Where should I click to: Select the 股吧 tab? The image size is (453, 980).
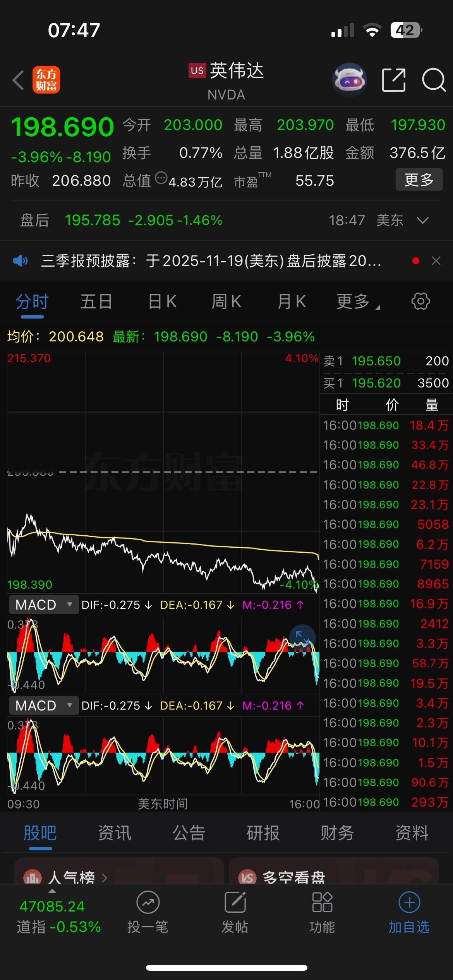point(40,833)
